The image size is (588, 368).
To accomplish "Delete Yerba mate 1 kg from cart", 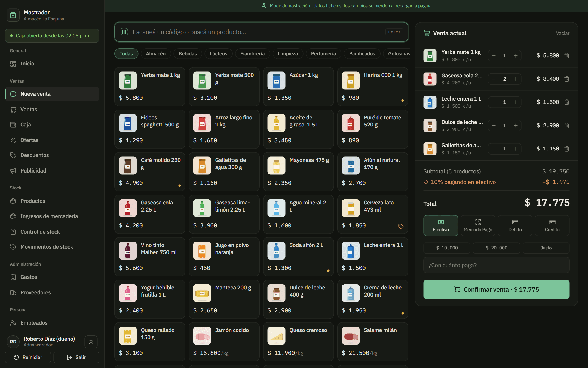I will tap(567, 56).
